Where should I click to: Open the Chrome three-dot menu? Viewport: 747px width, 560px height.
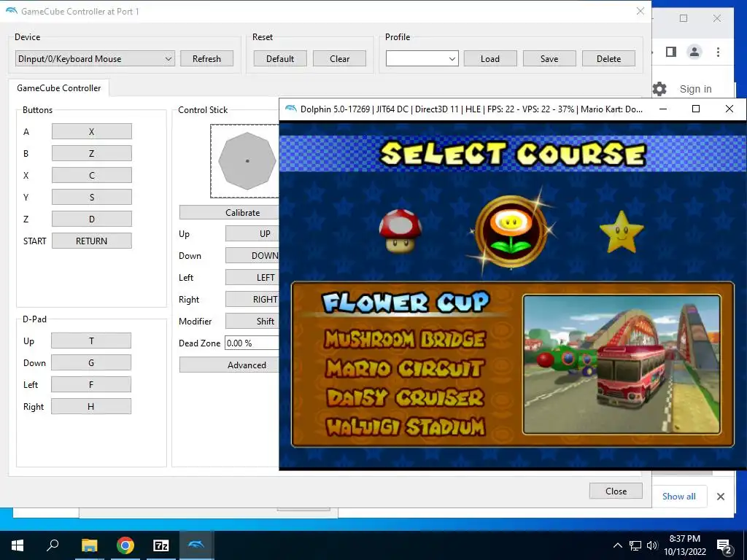(x=718, y=52)
